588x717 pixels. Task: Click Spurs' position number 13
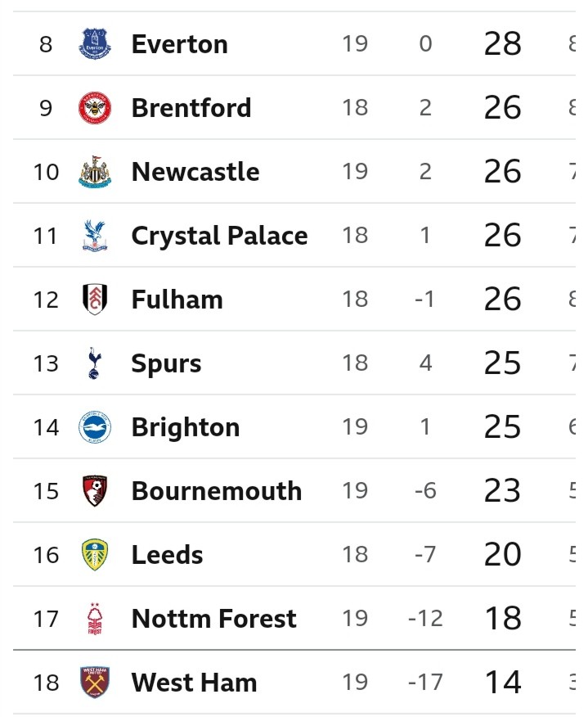coord(46,363)
